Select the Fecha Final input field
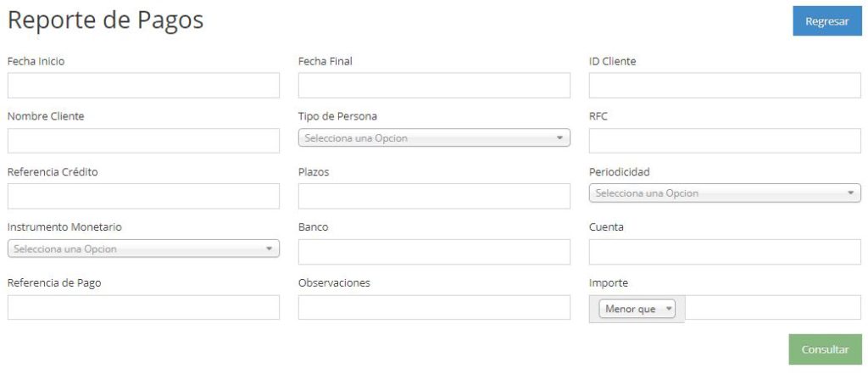 tap(434, 86)
